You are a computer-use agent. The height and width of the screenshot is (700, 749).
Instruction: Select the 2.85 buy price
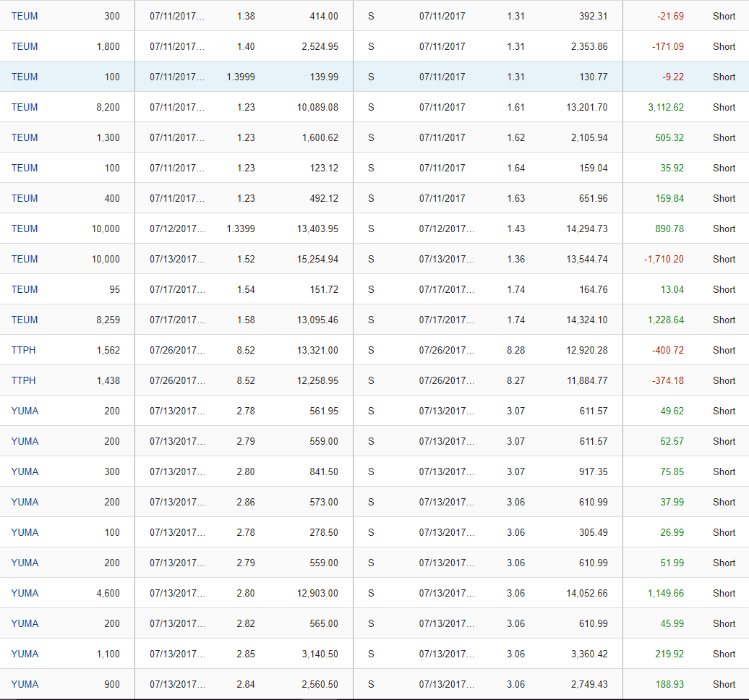coord(246,654)
